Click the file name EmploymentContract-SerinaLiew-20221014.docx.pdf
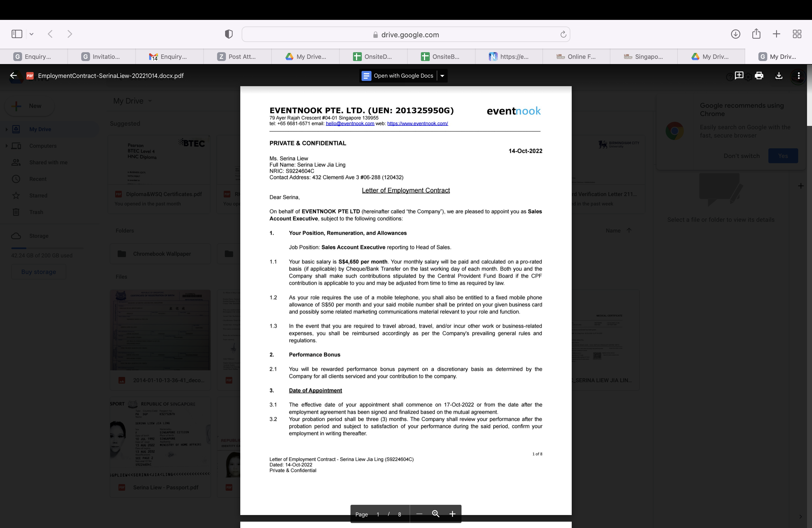This screenshot has height=528, width=812. coord(110,76)
